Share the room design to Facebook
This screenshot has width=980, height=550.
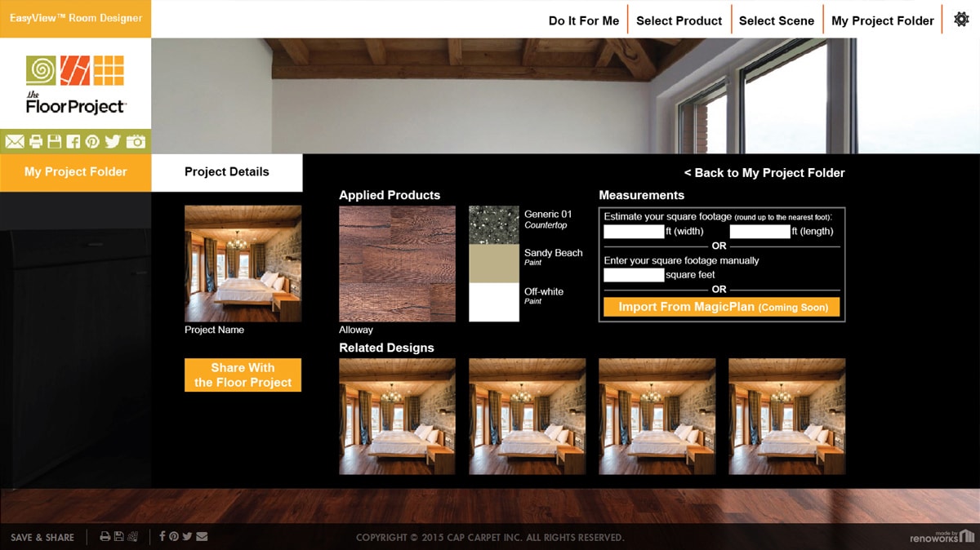[73, 141]
